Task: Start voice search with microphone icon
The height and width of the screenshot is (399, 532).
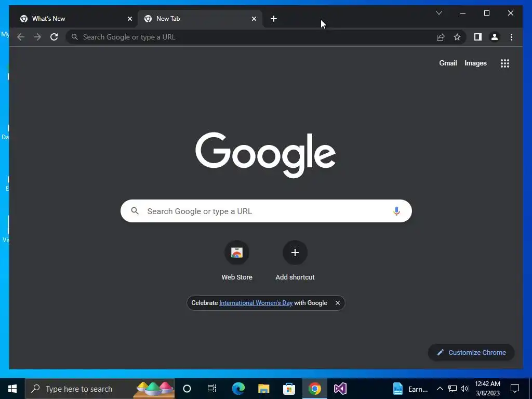Action: [396, 211]
